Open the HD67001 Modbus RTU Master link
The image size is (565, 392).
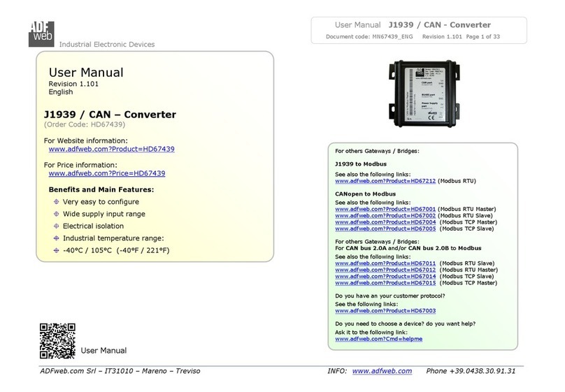385,209
